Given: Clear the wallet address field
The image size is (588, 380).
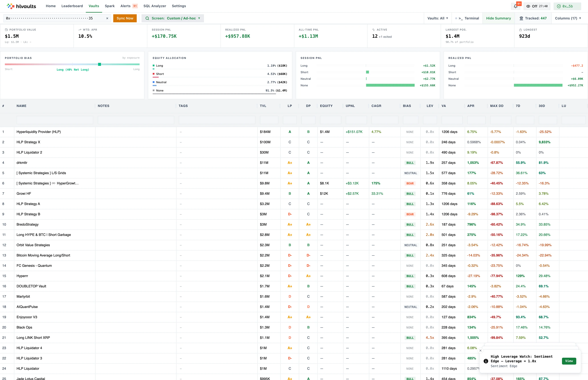Looking at the screenshot, I should (107, 18).
